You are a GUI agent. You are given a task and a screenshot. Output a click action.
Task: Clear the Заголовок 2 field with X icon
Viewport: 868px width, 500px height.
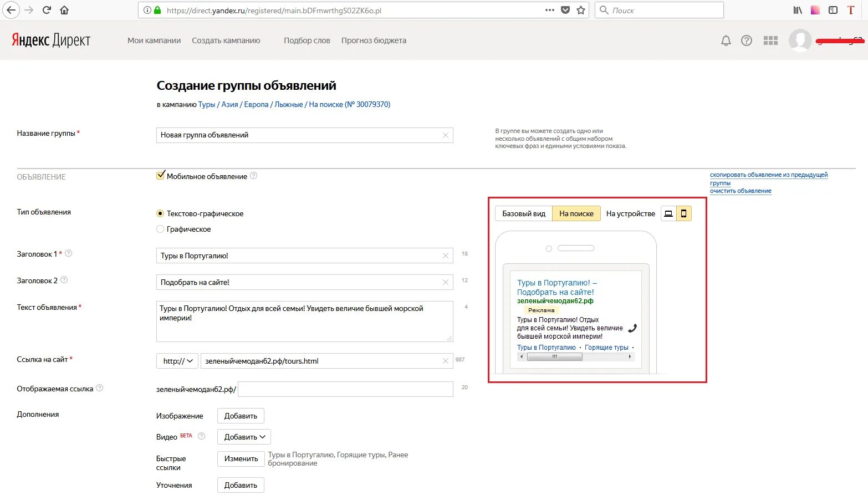tap(446, 282)
